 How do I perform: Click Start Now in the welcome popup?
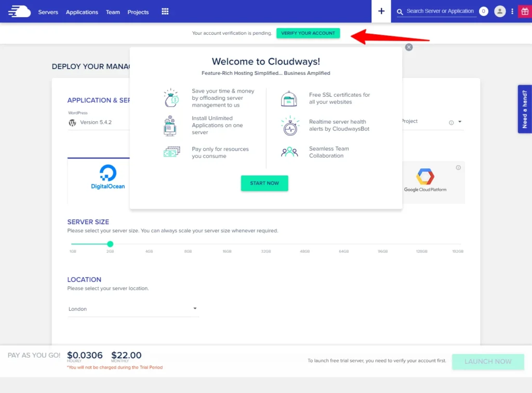(264, 183)
